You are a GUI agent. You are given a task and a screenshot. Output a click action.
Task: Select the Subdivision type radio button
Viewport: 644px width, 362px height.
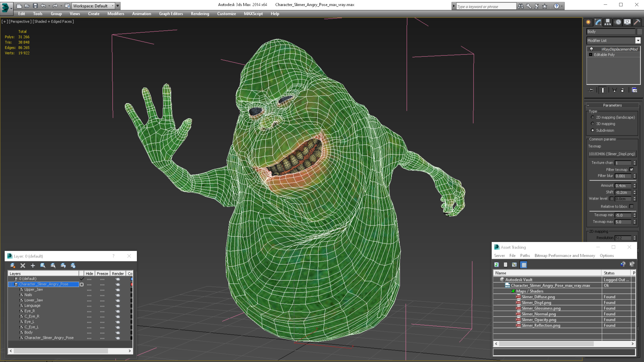pyautogui.click(x=593, y=130)
